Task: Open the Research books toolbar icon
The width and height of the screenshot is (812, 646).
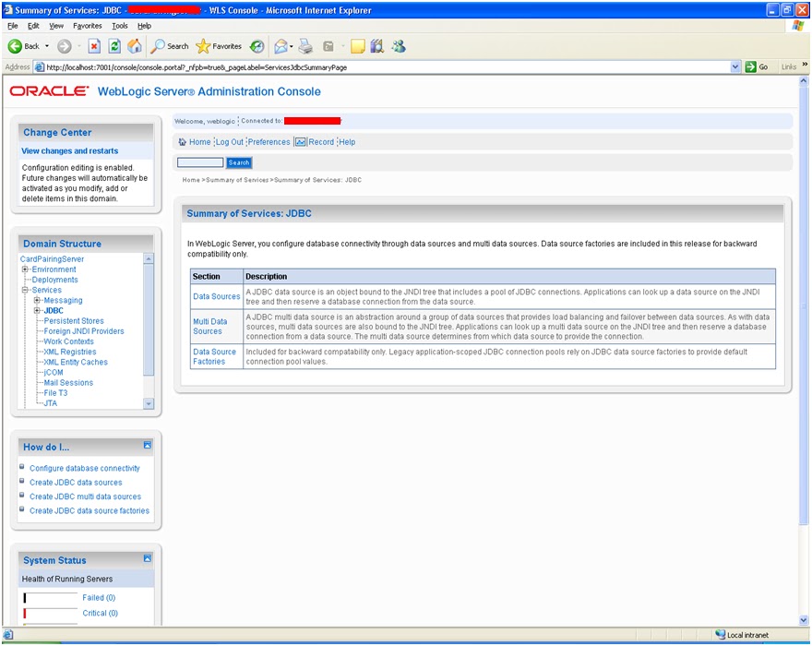Action: pos(377,46)
